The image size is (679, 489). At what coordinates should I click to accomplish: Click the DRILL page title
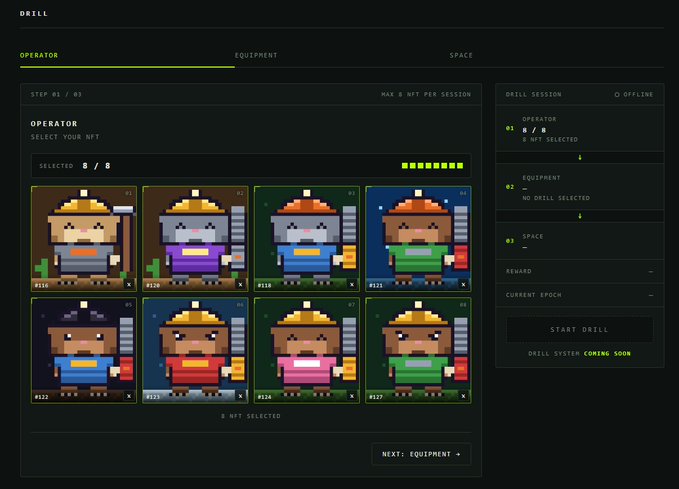click(x=34, y=14)
